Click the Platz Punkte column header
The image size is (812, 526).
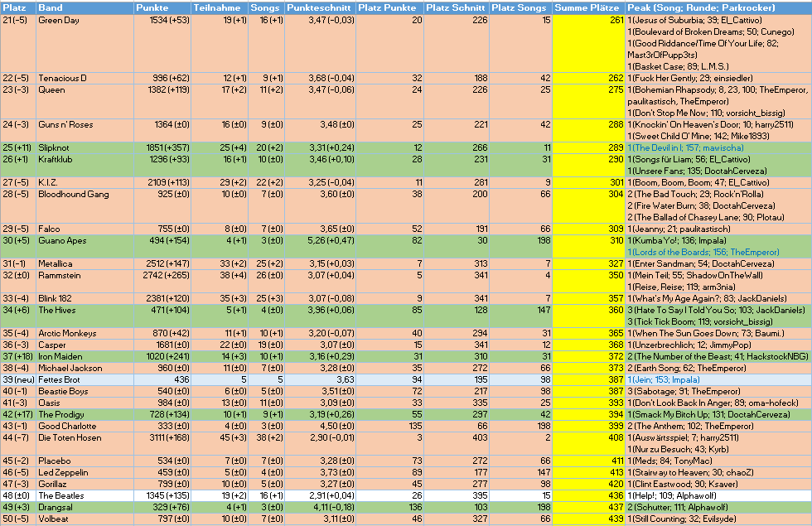click(390, 7)
